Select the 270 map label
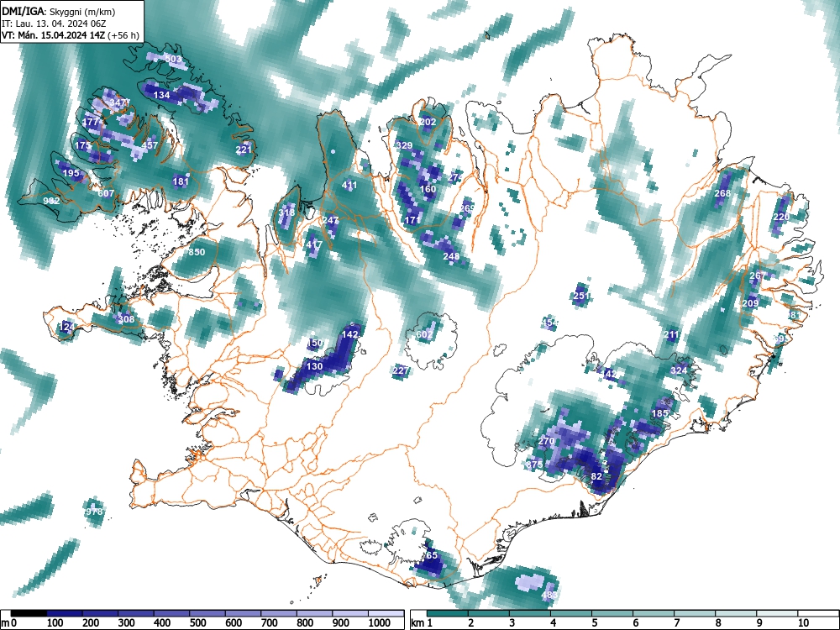This screenshot has width=840, height=630. (x=546, y=441)
